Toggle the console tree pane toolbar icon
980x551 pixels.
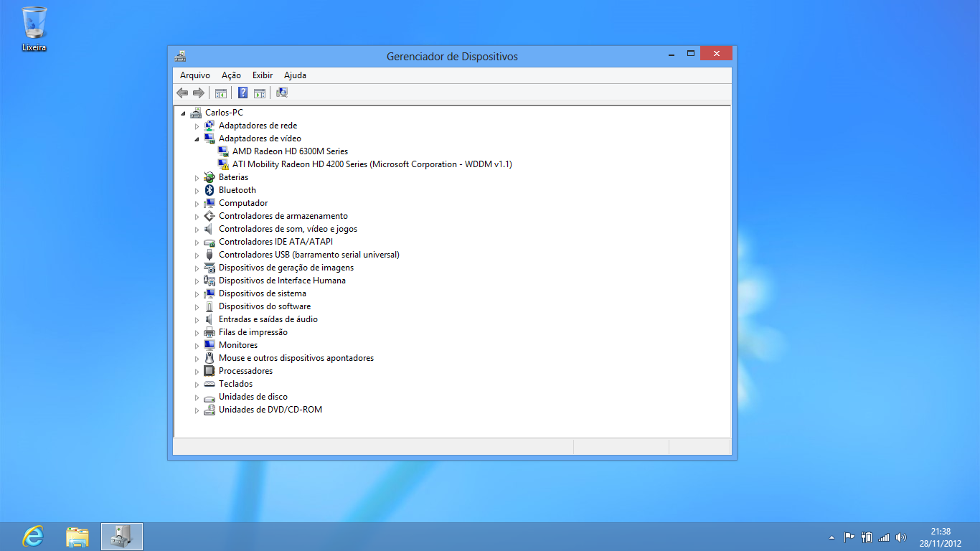221,93
